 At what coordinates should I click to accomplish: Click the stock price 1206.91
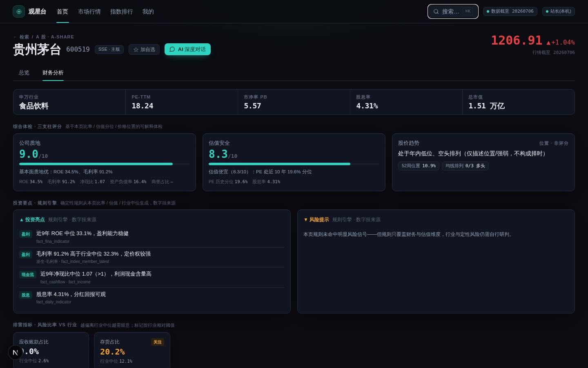(x=517, y=40)
